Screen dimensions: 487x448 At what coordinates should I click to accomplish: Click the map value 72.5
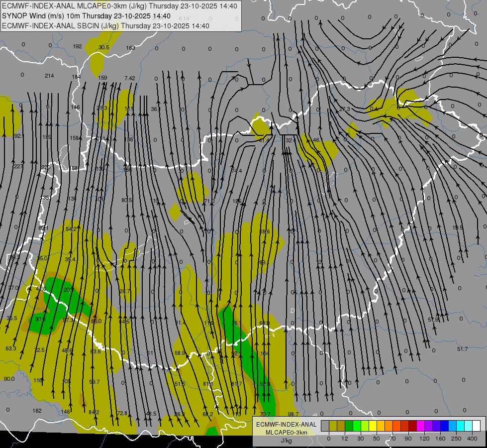click(x=39, y=350)
